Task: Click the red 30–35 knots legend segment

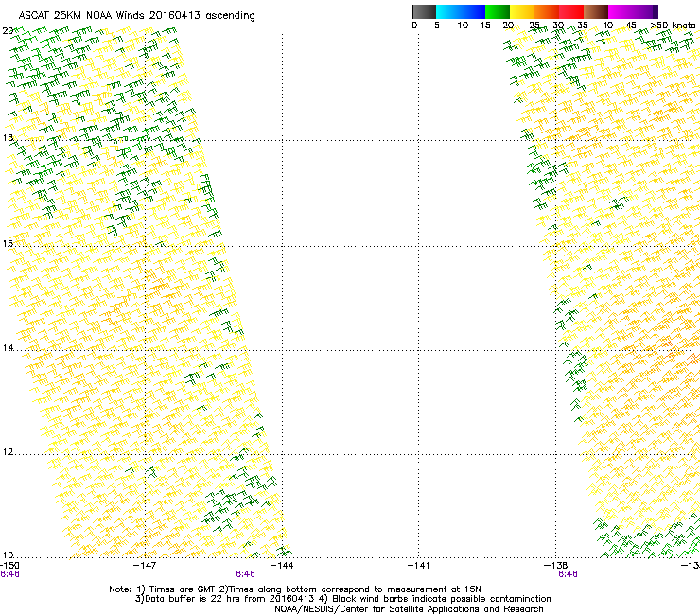Action: [x=571, y=11]
